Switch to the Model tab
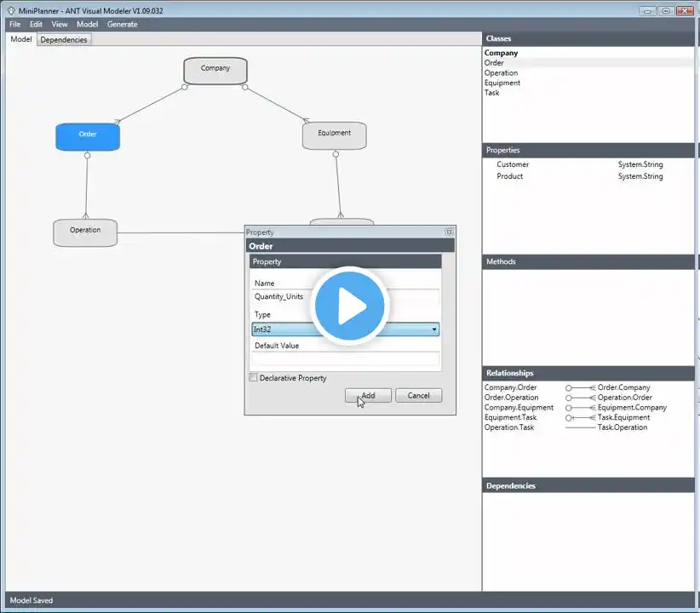The width and height of the screenshot is (700, 613). 21,39
